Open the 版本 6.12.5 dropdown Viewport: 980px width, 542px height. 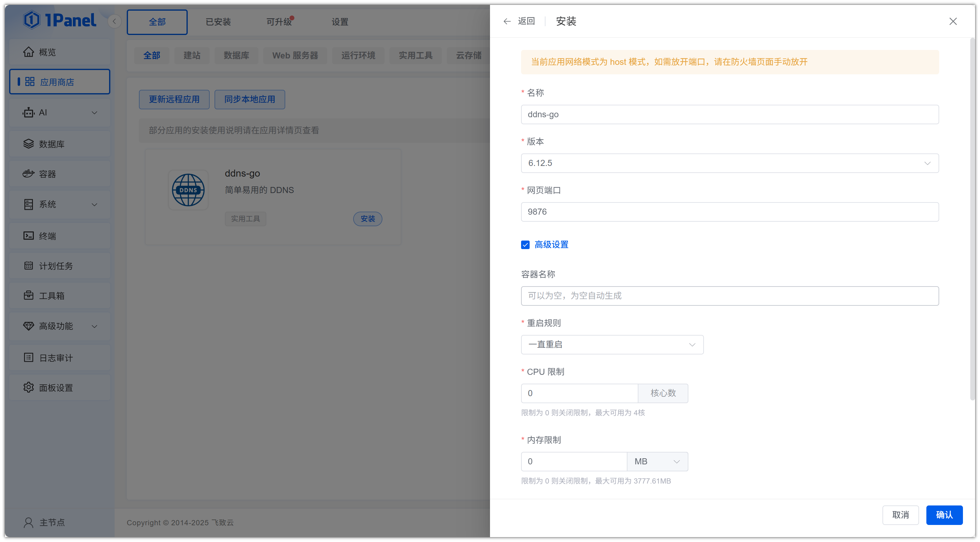729,163
